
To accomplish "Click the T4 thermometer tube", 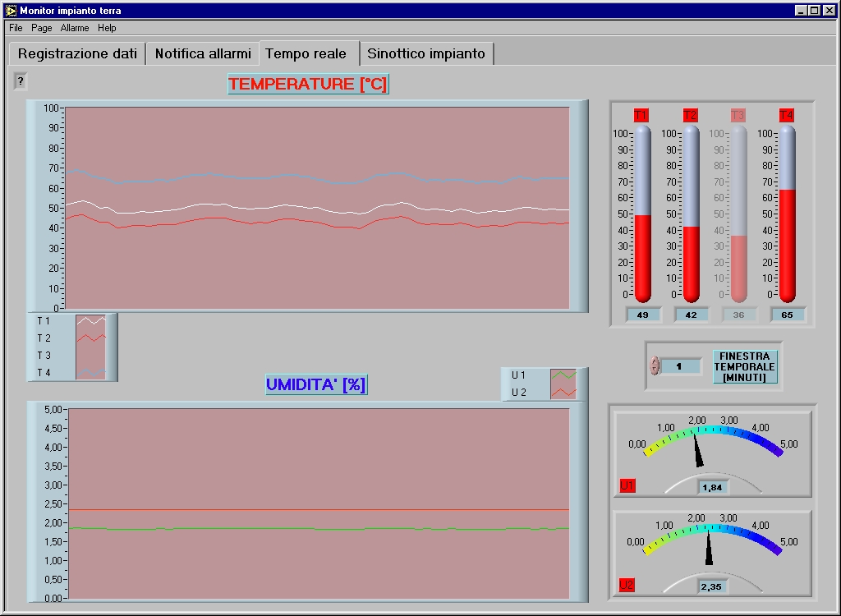I will (788, 214).
